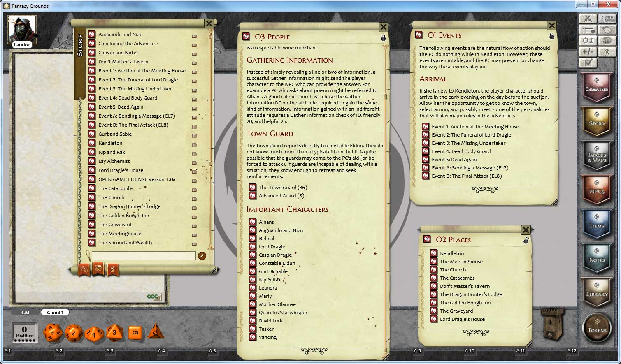The width and height of the screenshot is (621, 364).
Task: Open The Golden Bough Inn entry in O2 Places
Action: [x=465, y=302]
